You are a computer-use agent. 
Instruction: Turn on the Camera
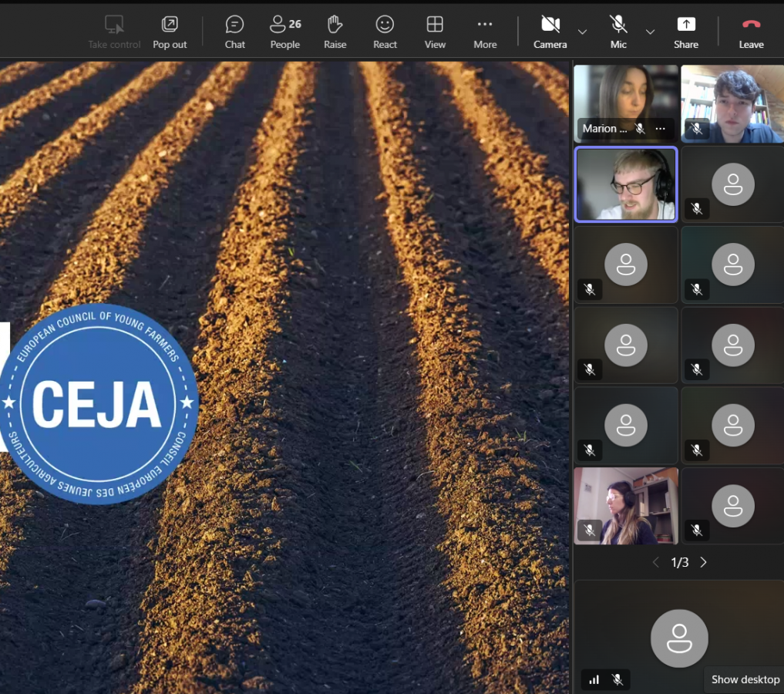tap(550, 32)
